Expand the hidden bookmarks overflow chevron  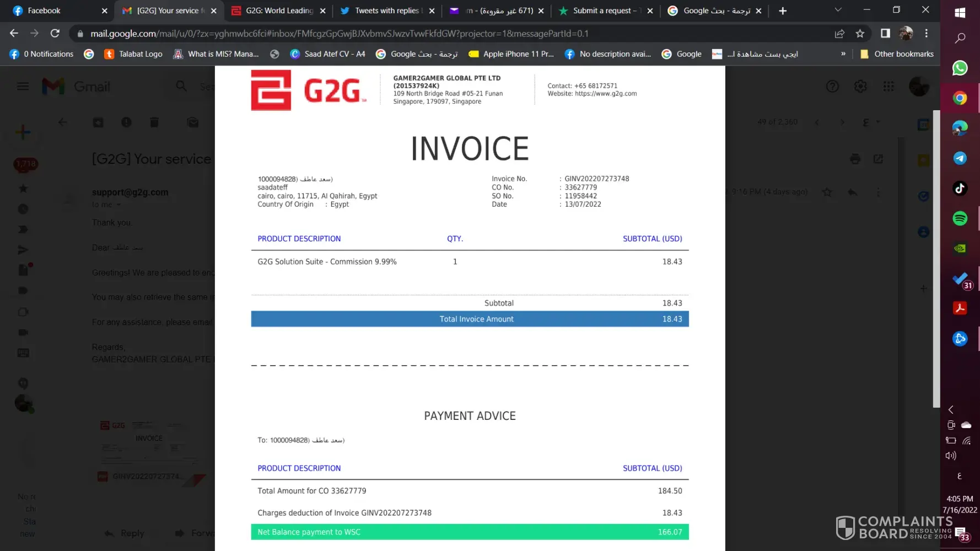[843, 54]
